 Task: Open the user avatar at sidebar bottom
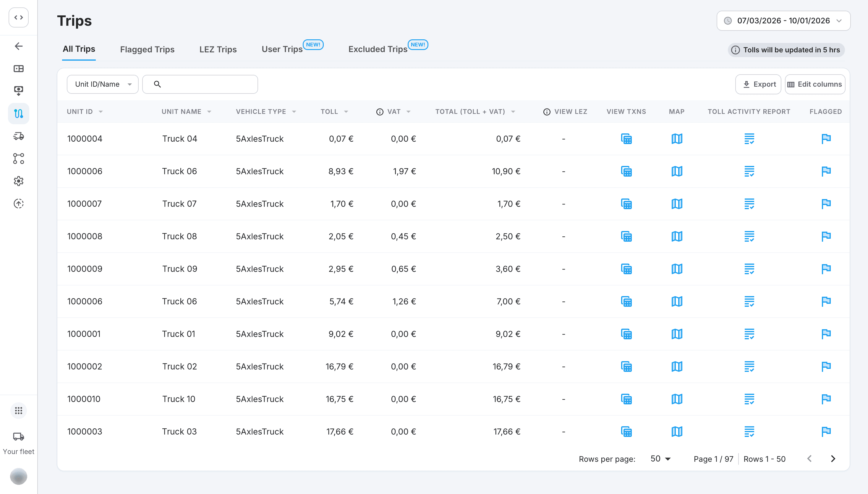pyautogui.click(x=19, y=476)
